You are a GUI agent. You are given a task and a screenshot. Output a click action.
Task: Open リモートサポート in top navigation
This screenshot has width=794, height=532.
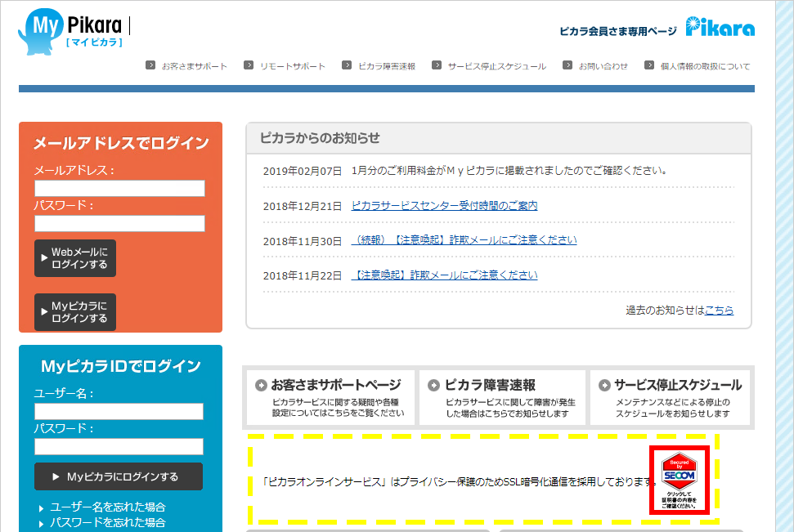tap(293, 66)
